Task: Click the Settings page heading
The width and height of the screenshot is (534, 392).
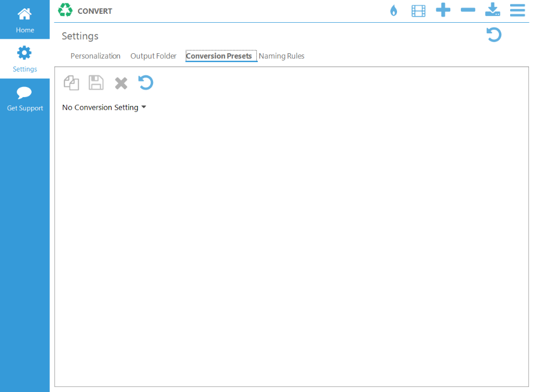Action: pyautogui.click(x=80, y=36)
